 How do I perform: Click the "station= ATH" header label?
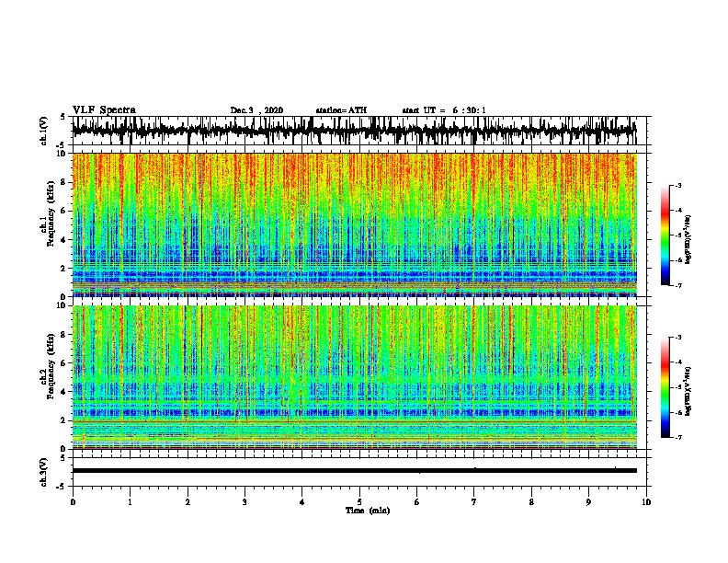tap(341, 110)
